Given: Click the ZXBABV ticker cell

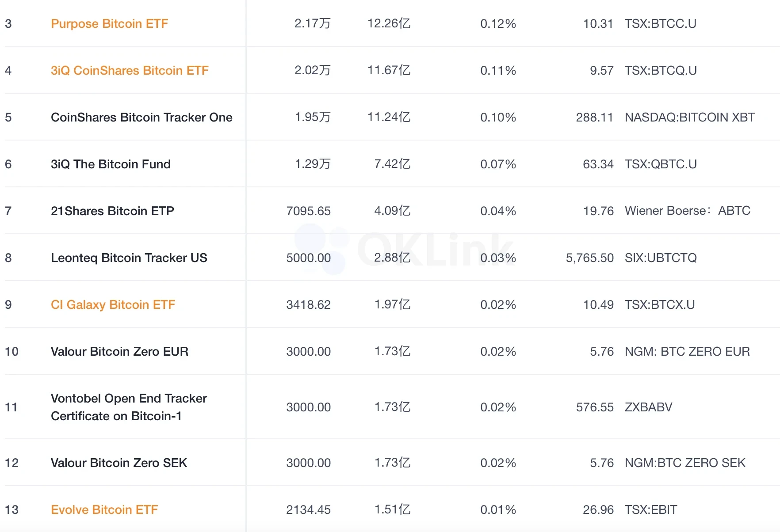Looking at the screenshot, I should [x=648, y=407].
